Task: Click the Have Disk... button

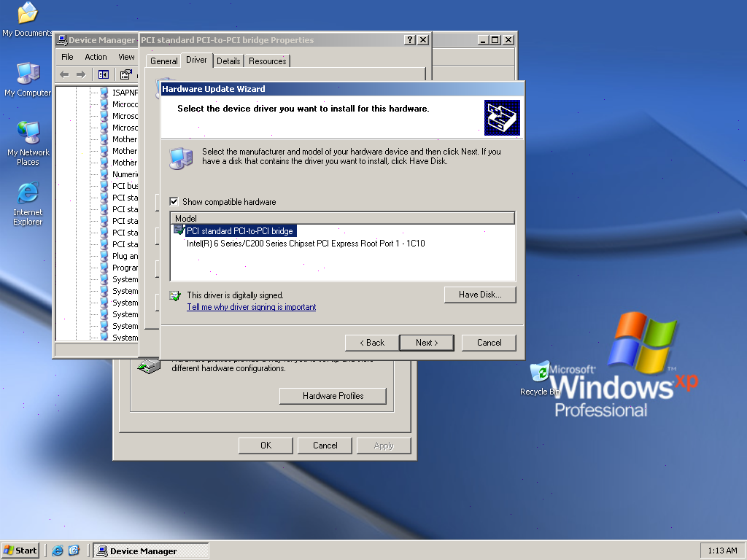Action: [480, 295]
